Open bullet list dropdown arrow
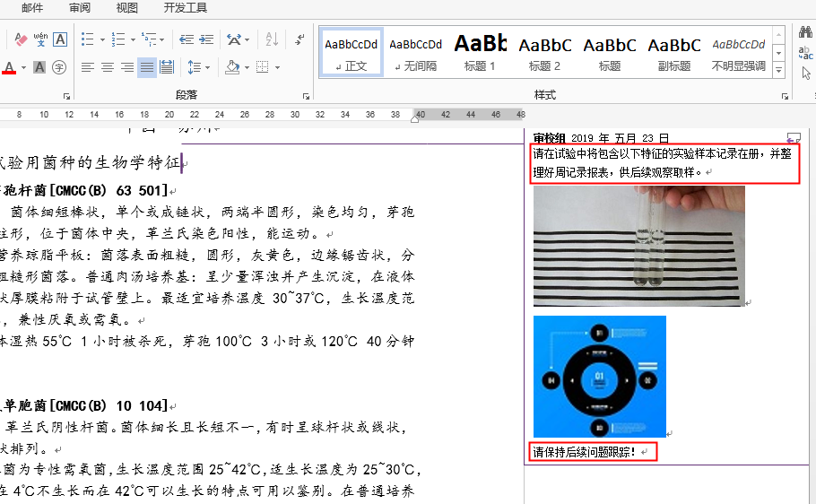Screen dimensions: 816x504 [x=102, y=39]
